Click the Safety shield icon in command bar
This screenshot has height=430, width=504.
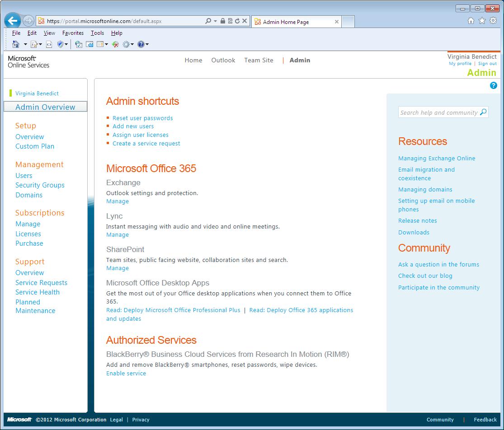pyautogui.click(x=60, y=44)
